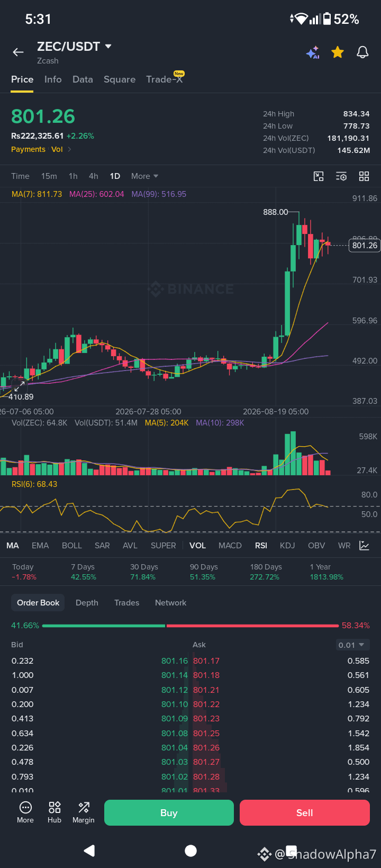381x868 pixels.
Task: Tap ask price 801.26
Action: (x=206, y=748)
